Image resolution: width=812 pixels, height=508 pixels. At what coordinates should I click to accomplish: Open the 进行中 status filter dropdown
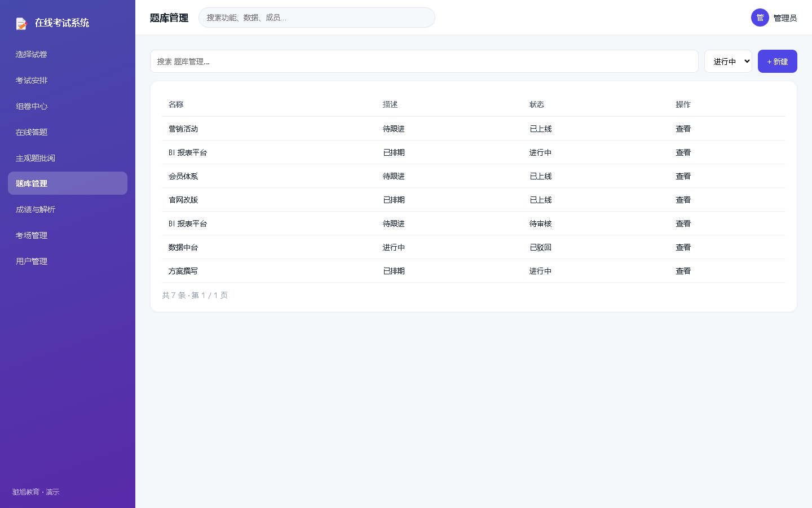(x=728, y=62)
